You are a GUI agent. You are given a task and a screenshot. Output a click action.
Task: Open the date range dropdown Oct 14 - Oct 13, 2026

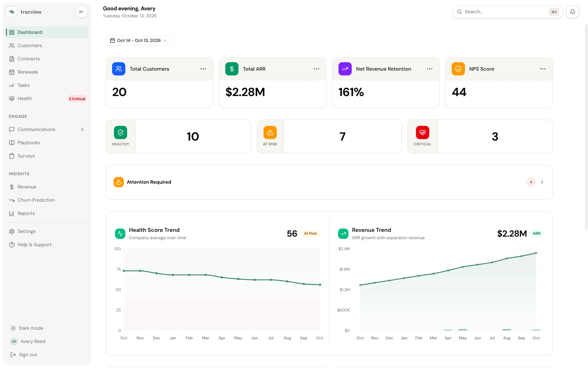139,40
